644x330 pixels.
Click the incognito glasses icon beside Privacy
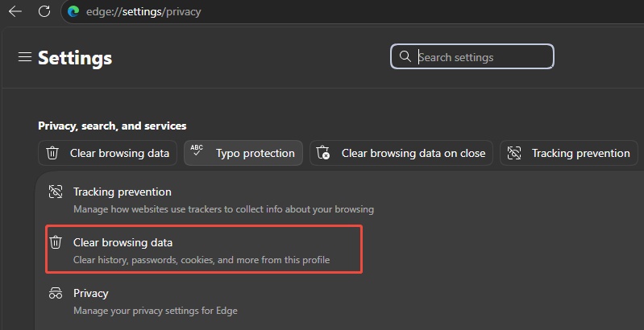(x=56, y=293)
